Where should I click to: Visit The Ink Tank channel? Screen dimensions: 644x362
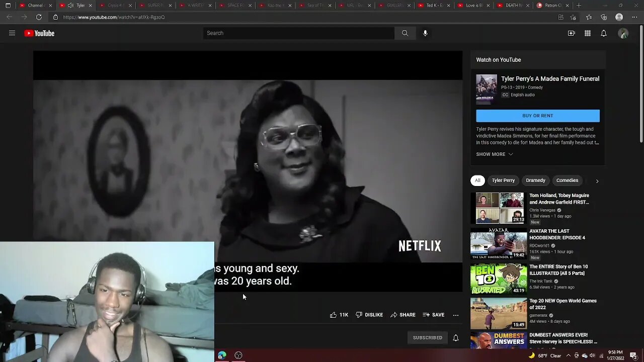coord(541,281)
